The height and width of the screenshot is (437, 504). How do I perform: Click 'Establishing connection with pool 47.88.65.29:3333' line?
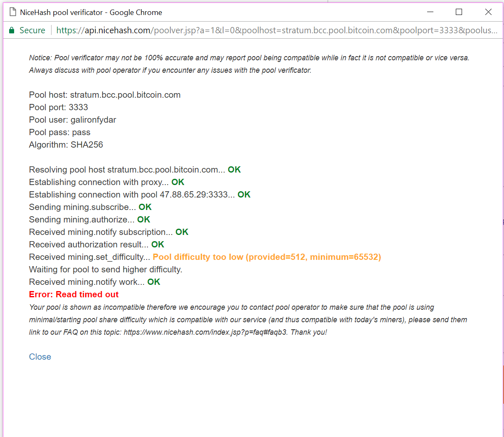tap(140, 195)
